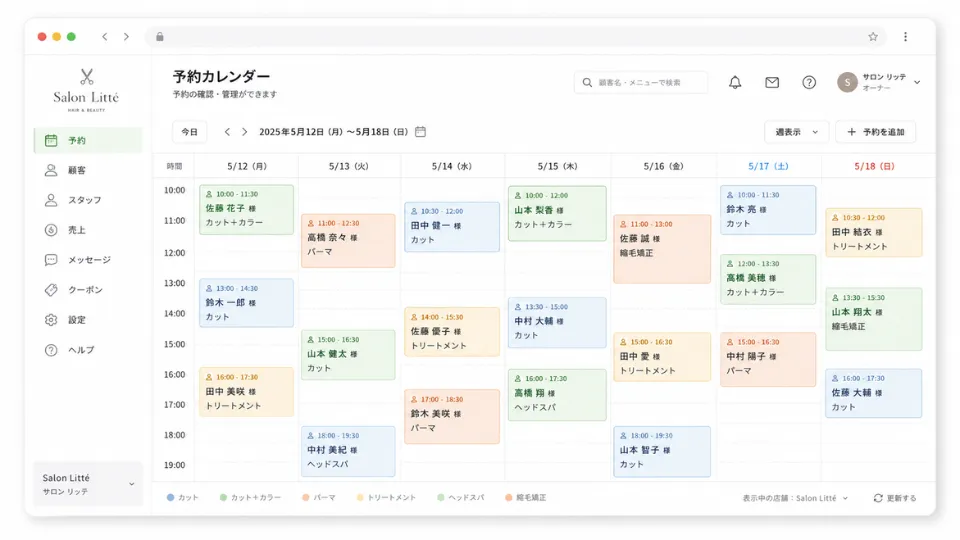Image resolution: width=960 pixels, height=540 pixels.
Task: Open browser three-dot menu
Action: coord(906,37)
